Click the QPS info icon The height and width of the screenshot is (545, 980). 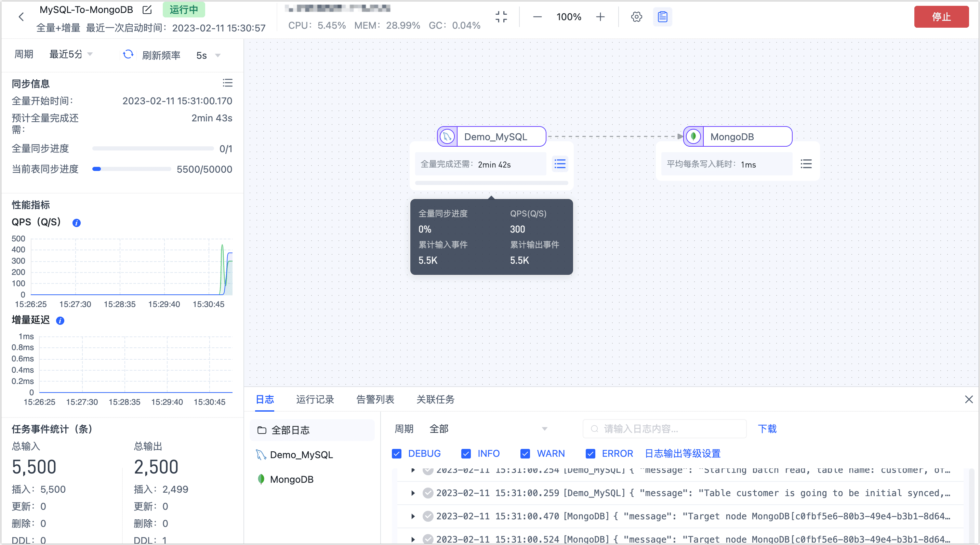[77, 223]
